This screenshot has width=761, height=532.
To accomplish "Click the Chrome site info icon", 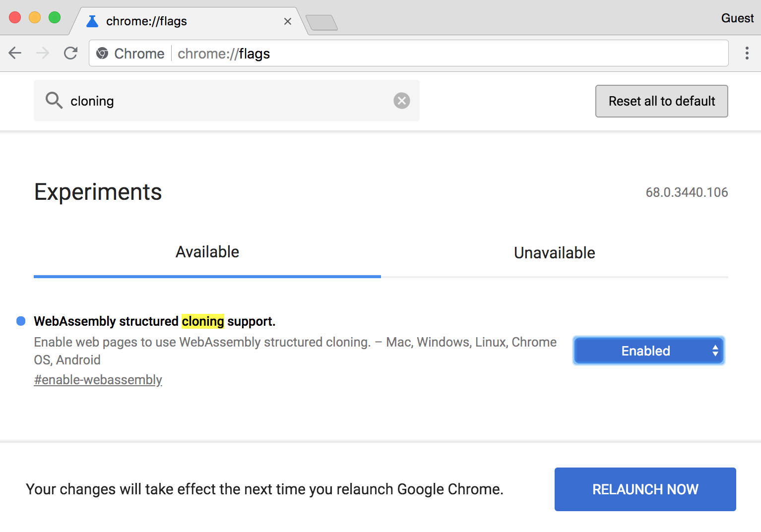I will click(x=102, y=53).
